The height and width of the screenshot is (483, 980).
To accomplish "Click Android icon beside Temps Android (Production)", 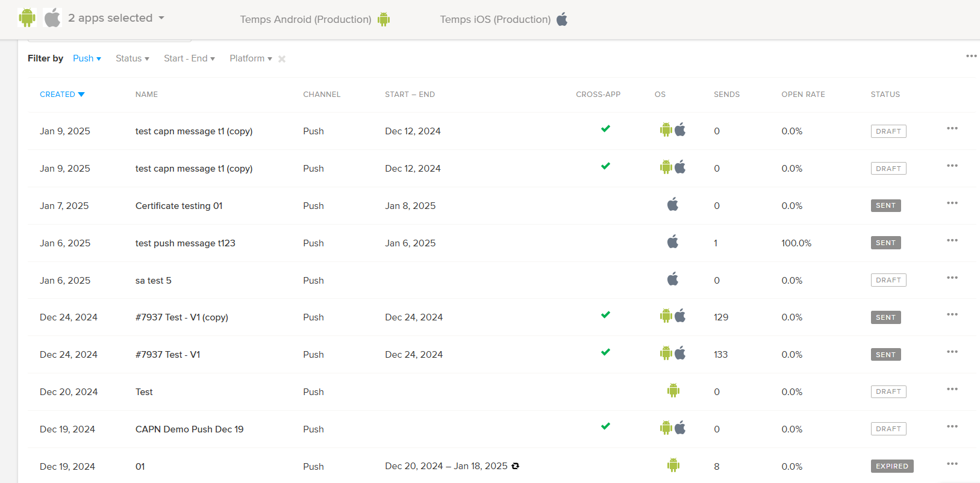I will pos(384,19).
